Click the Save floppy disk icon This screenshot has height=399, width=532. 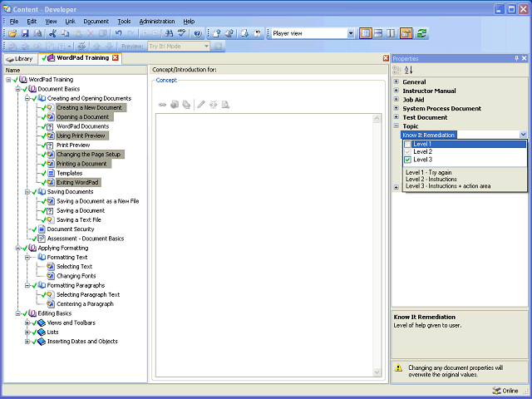tap(25, 33)
